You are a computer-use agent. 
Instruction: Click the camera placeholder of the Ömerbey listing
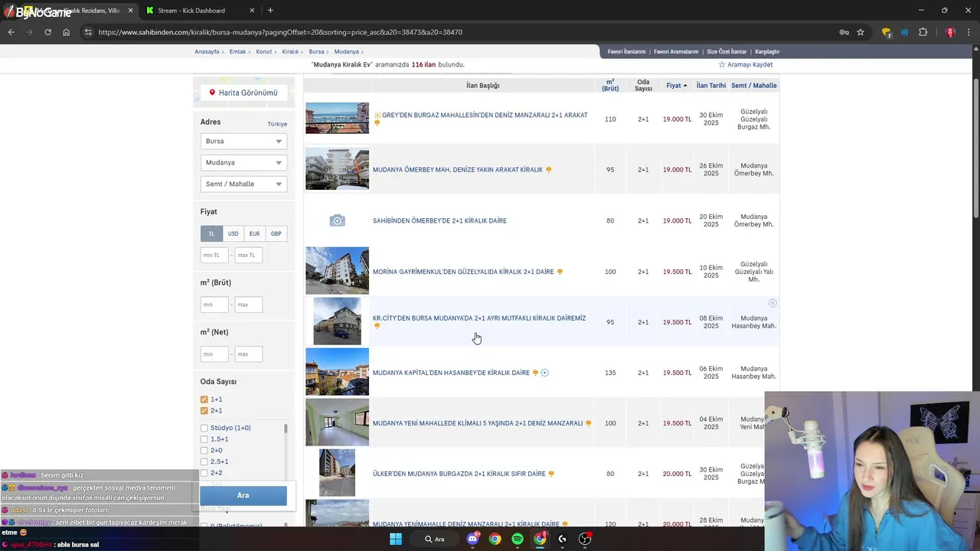click(337, 220)
